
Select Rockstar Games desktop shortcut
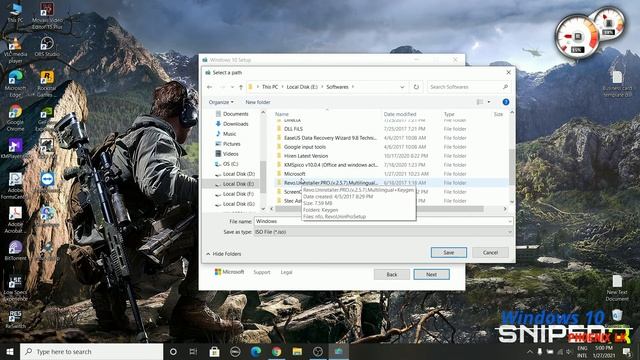(x=47, y=84)
